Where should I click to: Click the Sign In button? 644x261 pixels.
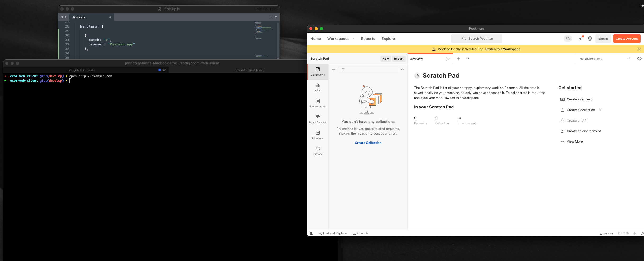[603, 39]
